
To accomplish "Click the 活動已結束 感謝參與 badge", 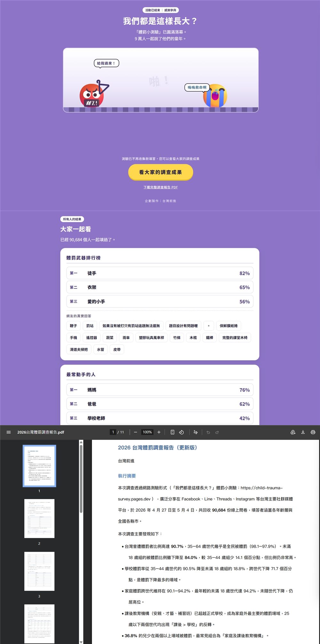I will coord(161,10).
